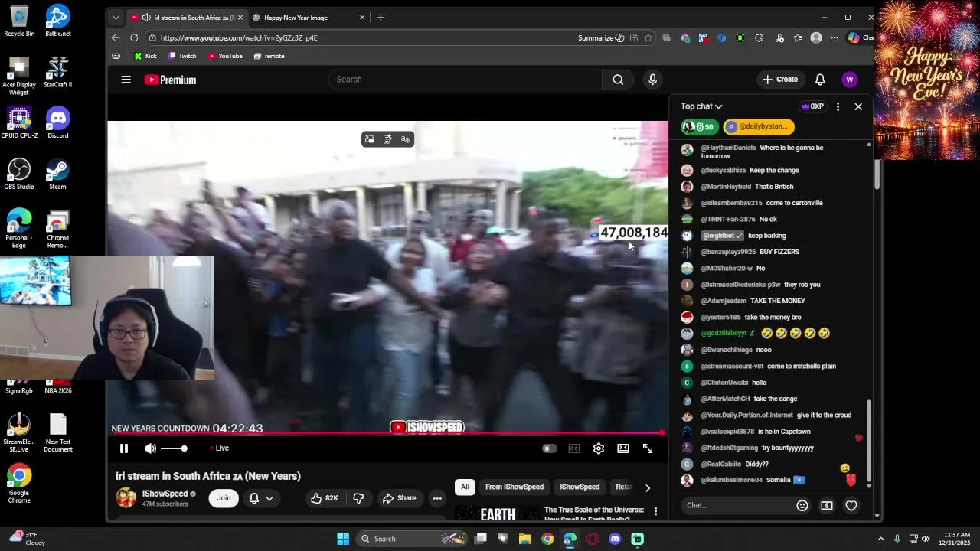
Task: Join the IShowSpeed channel membership
Action: tap(224, 498)
